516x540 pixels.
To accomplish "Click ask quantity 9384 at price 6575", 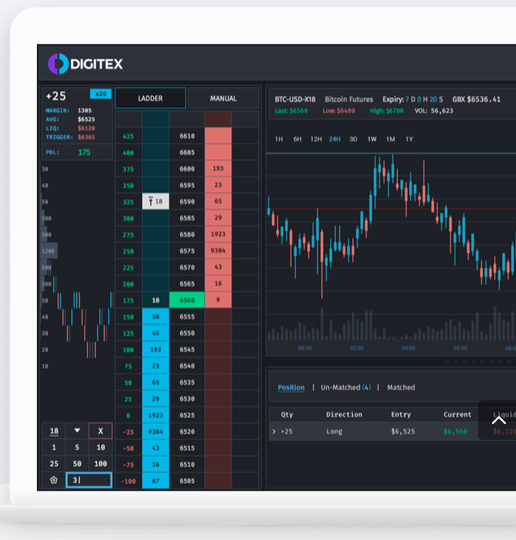I will coord(218,251).
